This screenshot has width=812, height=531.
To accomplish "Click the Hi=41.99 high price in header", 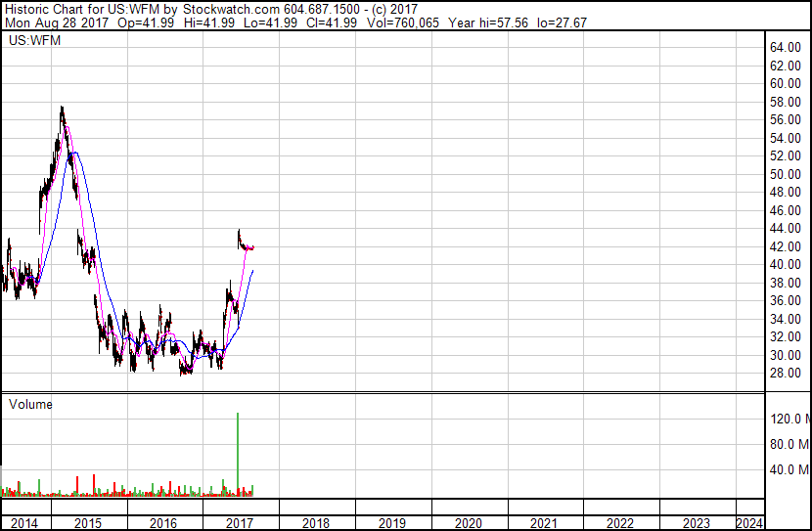I will [x=209, y=22].
